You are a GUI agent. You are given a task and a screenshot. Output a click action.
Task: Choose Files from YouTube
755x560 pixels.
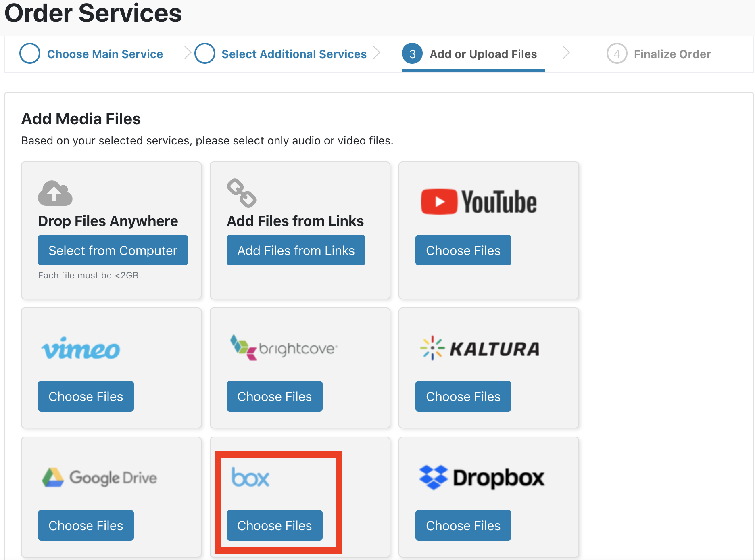tap(463, 250)
